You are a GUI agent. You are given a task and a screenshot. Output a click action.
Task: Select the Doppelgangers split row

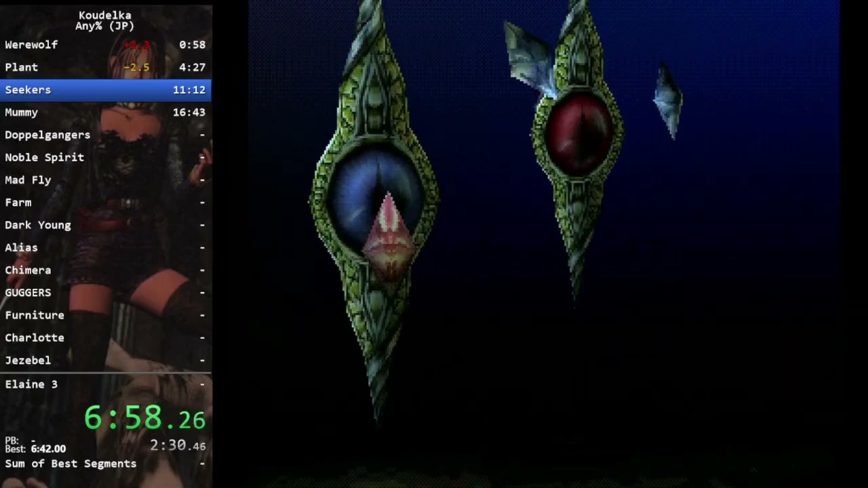pos(106,135)
